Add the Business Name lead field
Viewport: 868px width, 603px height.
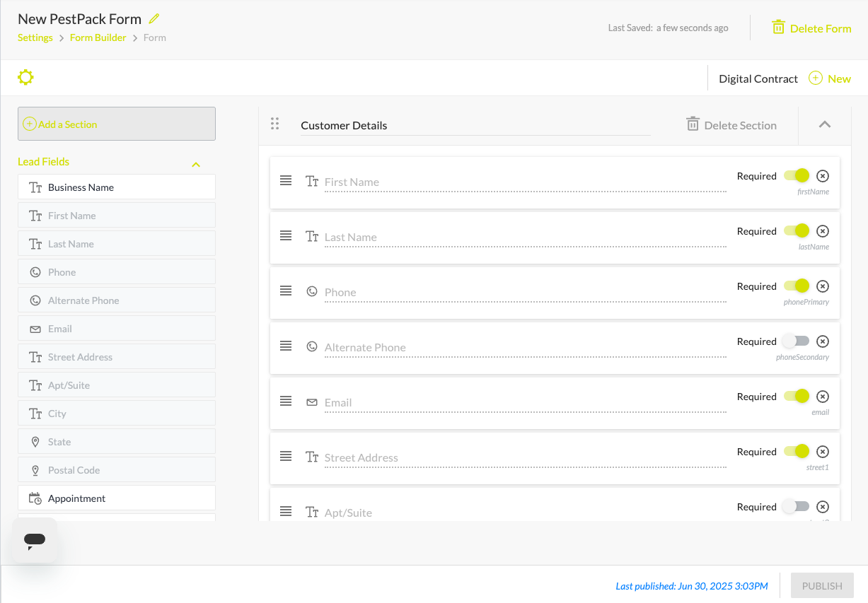(x=117, y=187)
